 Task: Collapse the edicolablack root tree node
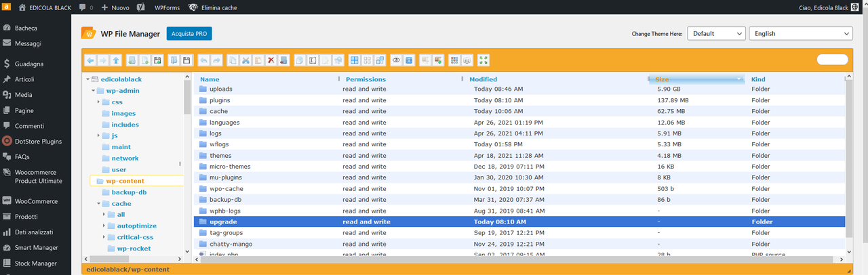pos(87,79)
